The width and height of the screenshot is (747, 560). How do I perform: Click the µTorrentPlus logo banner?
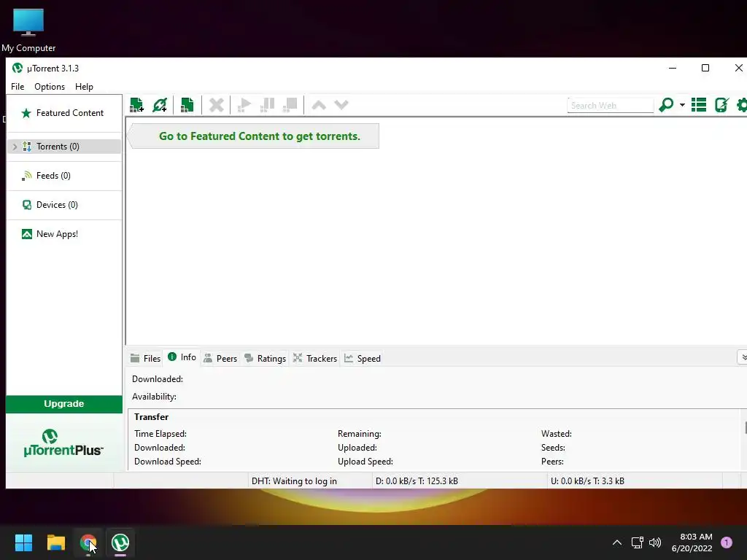64,443
